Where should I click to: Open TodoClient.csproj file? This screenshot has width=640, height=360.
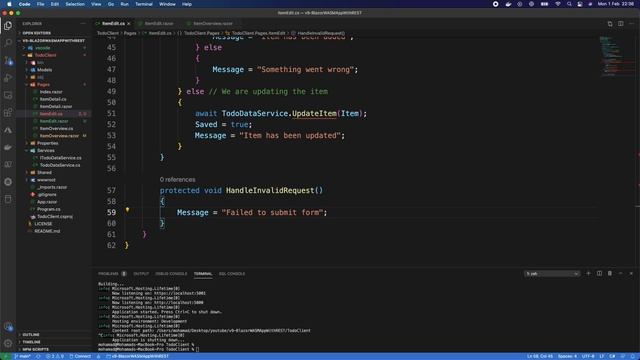tap(55, 217)
